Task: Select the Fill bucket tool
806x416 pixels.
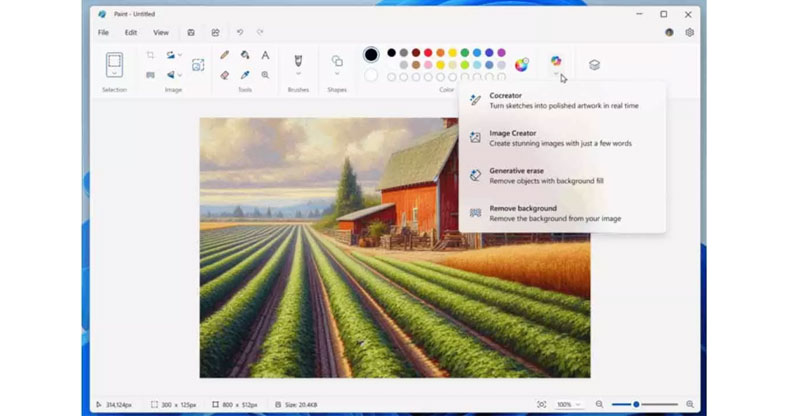Action: 245,55
